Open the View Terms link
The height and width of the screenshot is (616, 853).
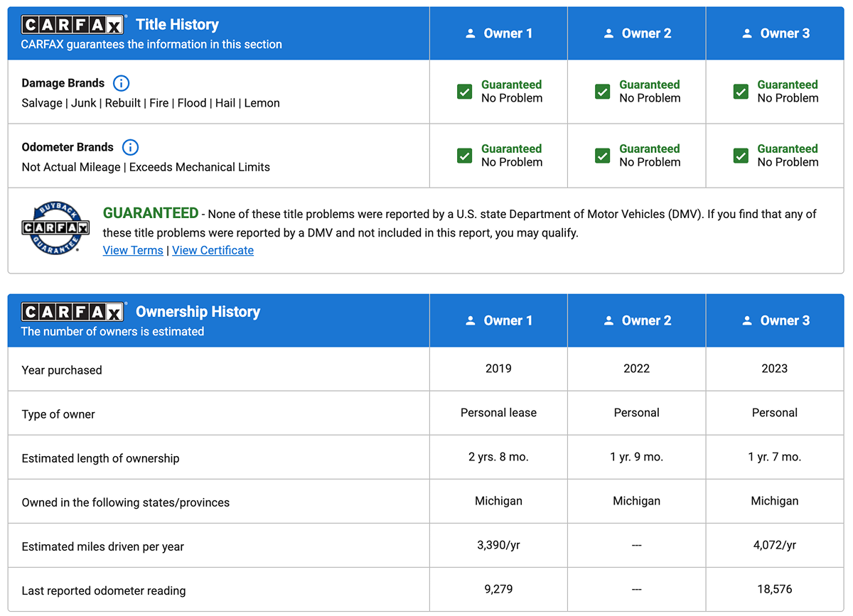pos(133,250)
